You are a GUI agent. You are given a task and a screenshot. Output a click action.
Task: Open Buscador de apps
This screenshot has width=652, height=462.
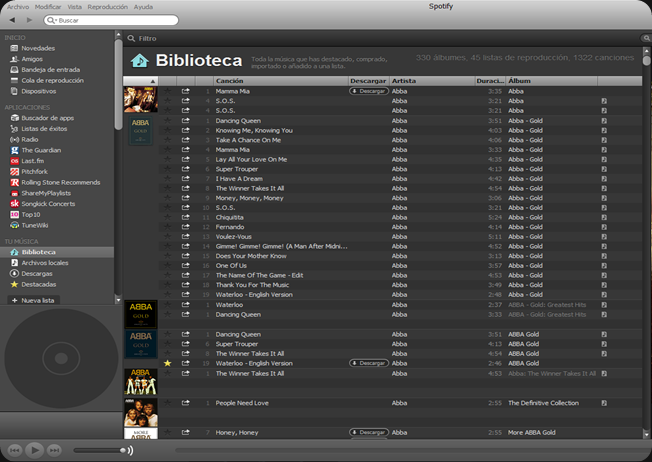[47, 118]
